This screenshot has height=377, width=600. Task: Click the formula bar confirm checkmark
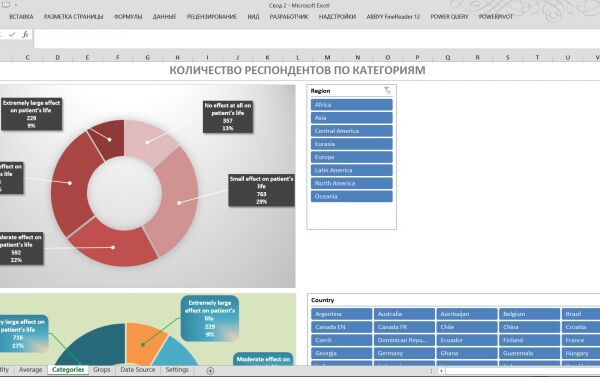[x=12, y=34]
